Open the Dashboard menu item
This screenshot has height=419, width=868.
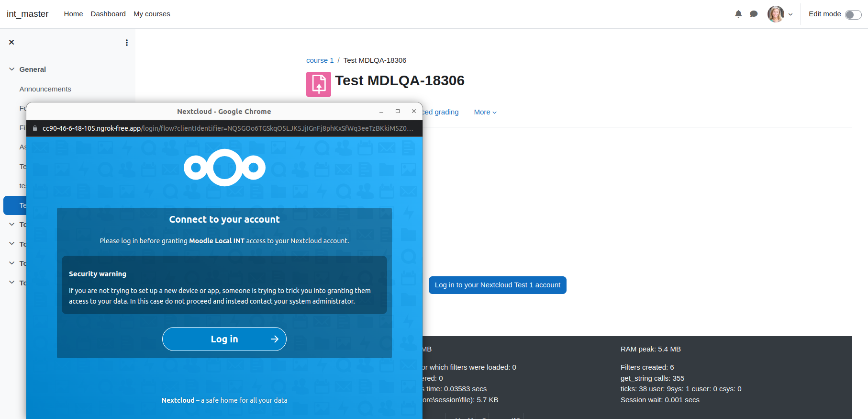108,14
